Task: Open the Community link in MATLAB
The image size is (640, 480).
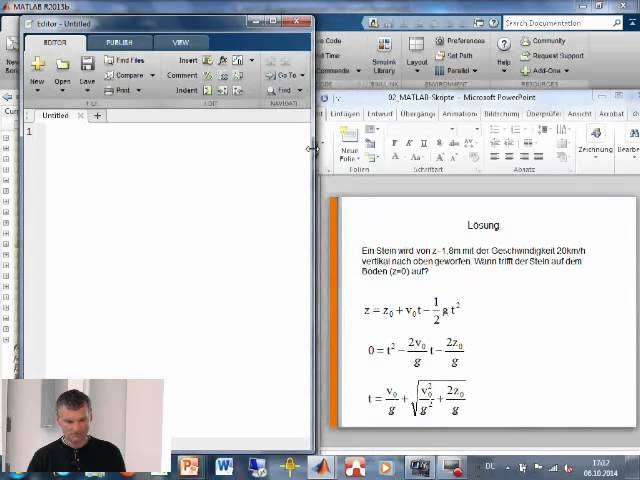Action: tap(543, 41)
